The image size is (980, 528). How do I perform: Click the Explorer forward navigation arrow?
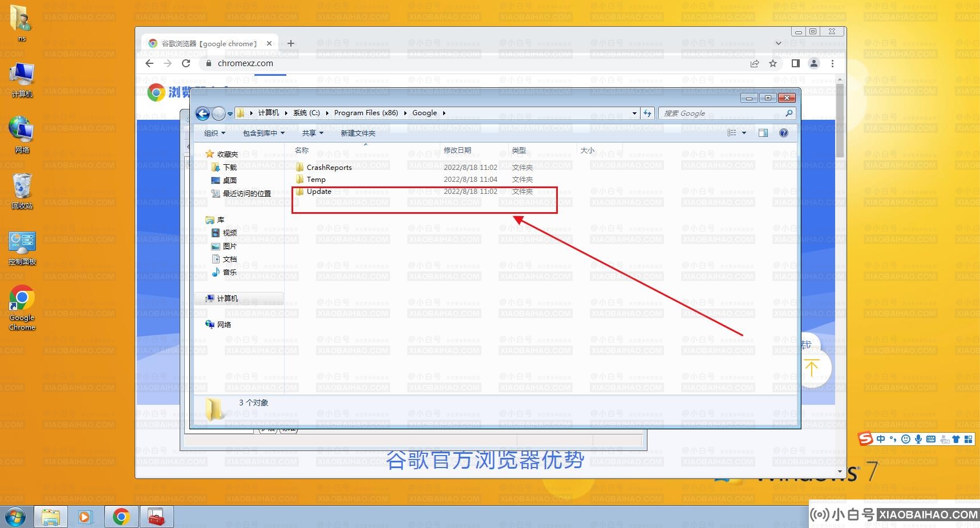click(x=218, y=113)
